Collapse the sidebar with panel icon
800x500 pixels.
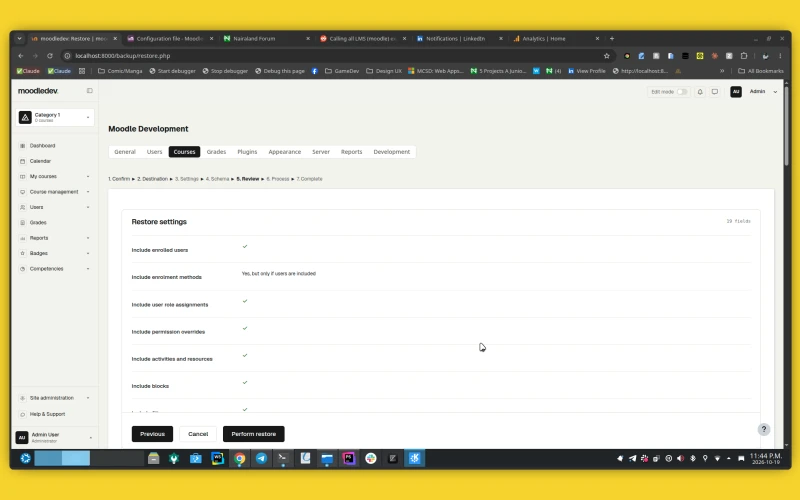(89, 91)
